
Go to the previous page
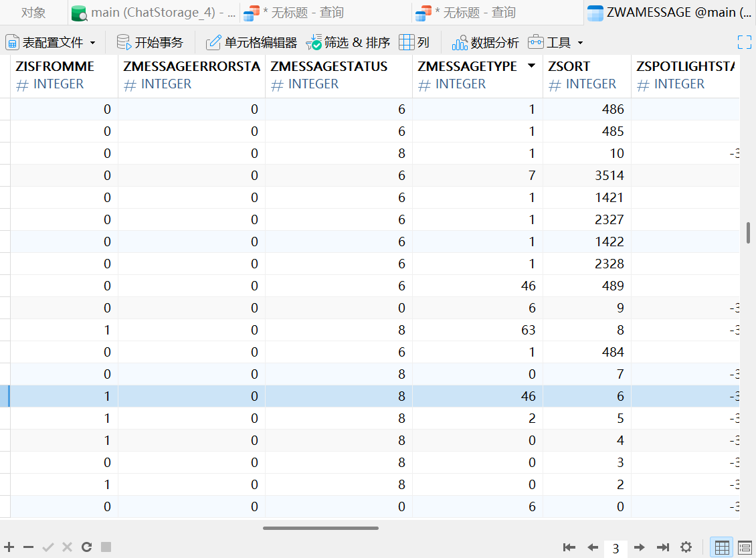(x=593, y=547)
